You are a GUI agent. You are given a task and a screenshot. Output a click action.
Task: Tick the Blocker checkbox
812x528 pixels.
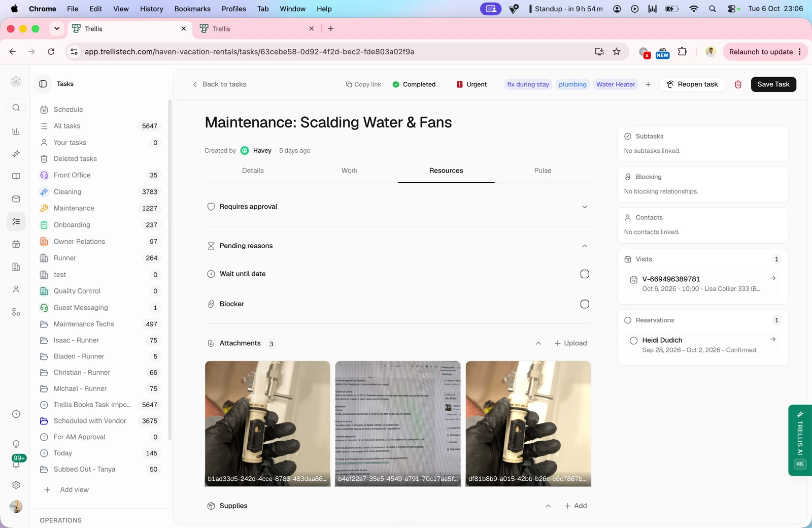(x=585, y=304)
